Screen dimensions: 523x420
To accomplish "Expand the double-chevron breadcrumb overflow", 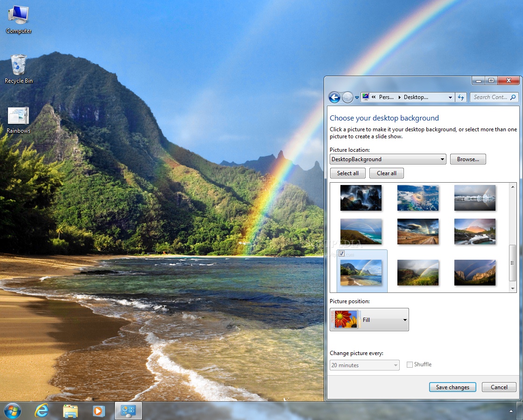I will (x=374, y=97).
